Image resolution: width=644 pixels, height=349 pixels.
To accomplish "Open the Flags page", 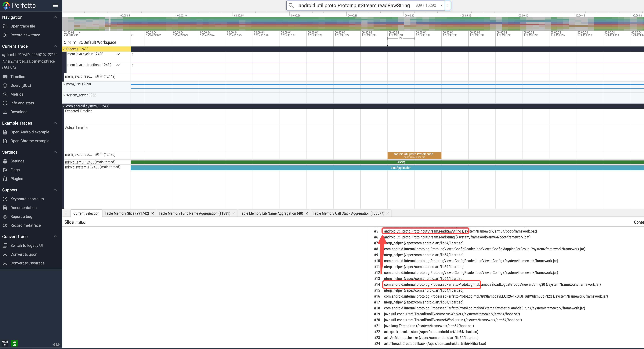I will coord(15,170).
